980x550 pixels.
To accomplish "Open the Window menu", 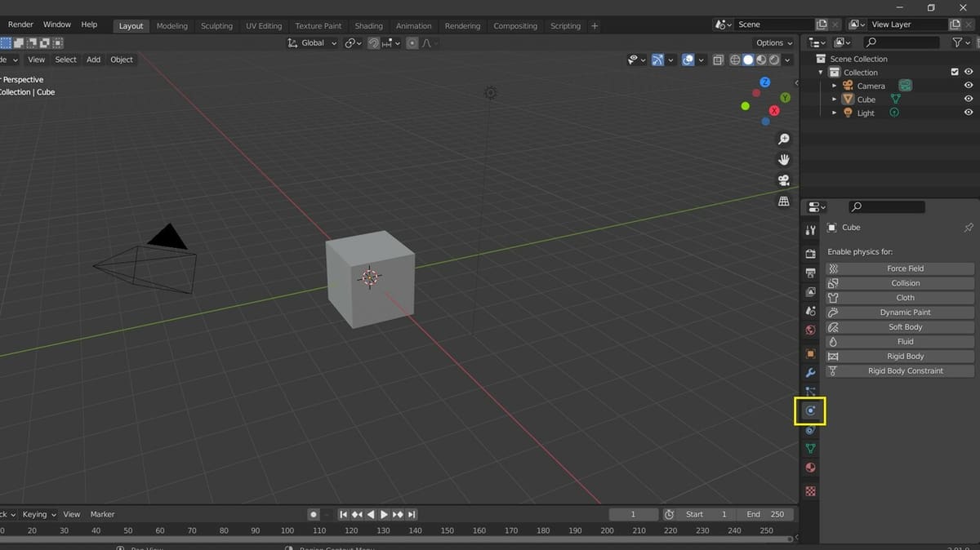I will [x=57, y=24].
